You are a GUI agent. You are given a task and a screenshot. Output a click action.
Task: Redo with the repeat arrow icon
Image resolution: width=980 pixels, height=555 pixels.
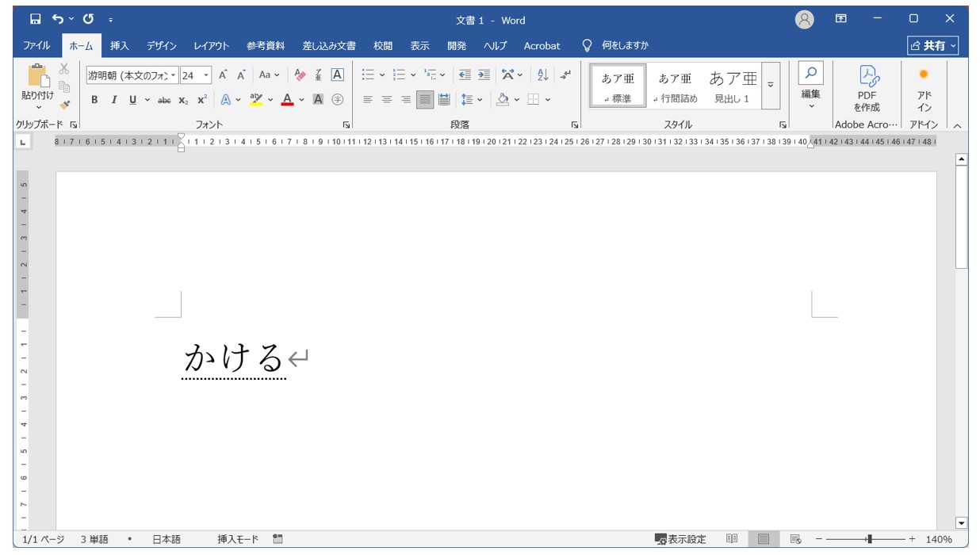pos(88,19)
